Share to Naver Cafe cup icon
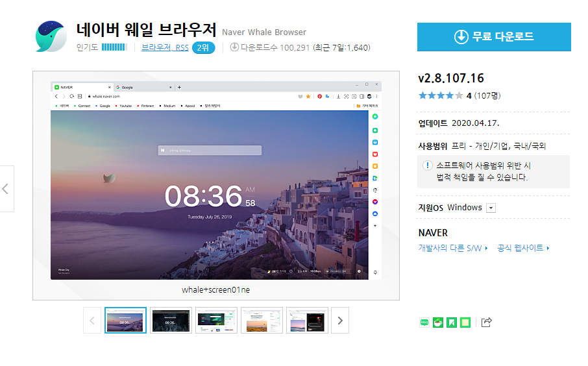The height and width of the screenshot is (366, 588). pos(437,323)
